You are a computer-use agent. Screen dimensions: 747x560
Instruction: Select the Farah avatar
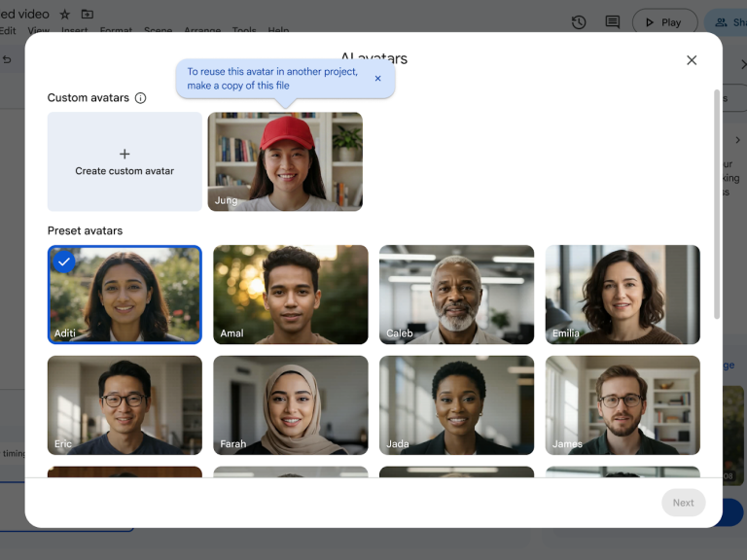(x=291, y=404)
